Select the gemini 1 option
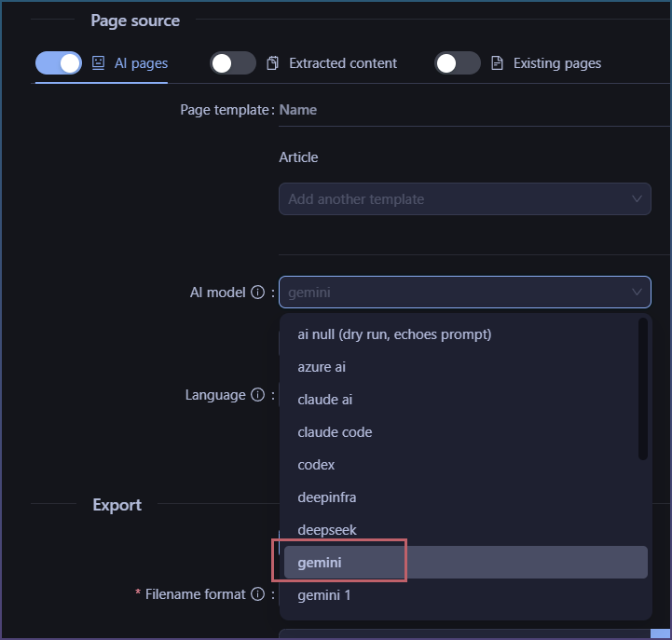 465,594
